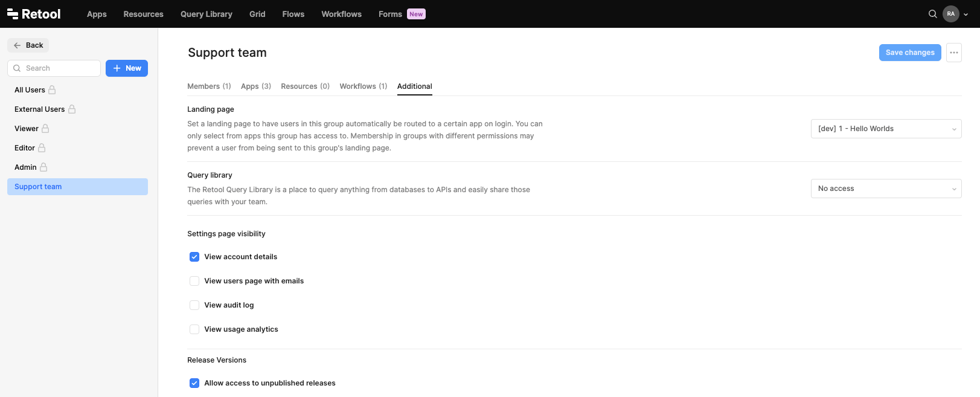Image resolution: width=980 pixels, height=397 pixels.
Task: Expand the account menu chevron
Action: pyautogui.click(x=966, y=15)
